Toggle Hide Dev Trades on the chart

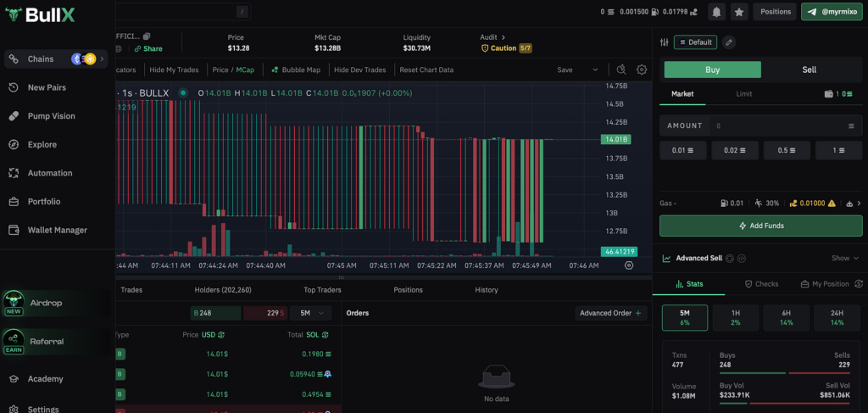coord(359,70)
